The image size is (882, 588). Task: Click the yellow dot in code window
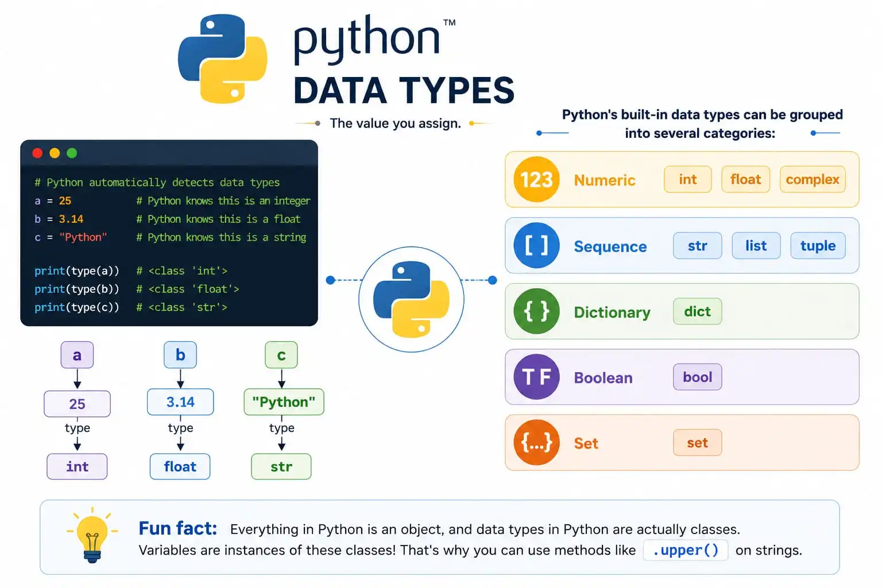[55, 153]
